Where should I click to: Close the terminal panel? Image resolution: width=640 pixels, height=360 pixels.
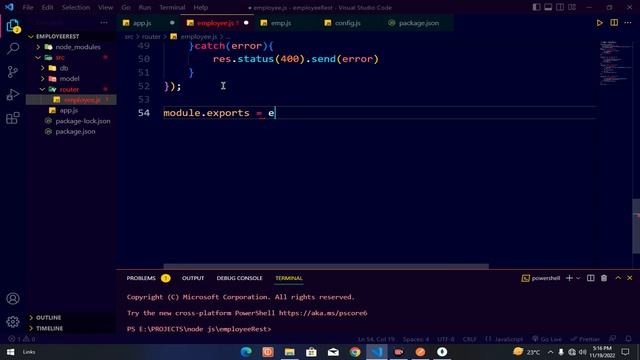[x=630, y=278]
